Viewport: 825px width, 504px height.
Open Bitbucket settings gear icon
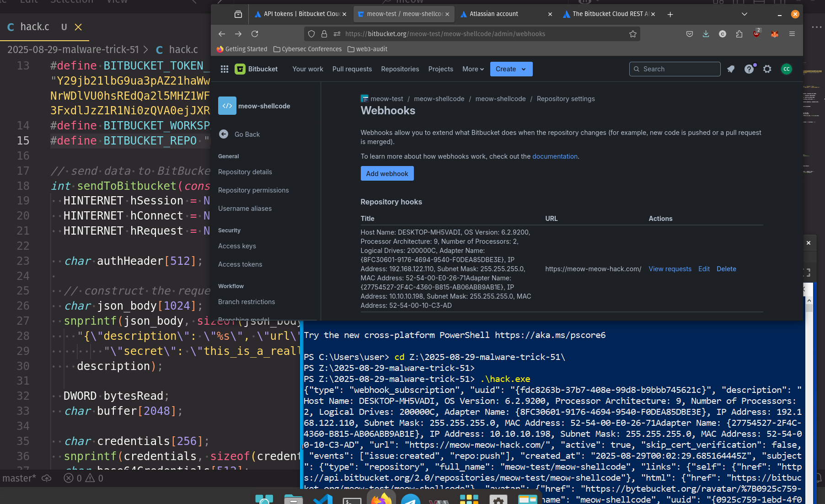click(x=767, y=69)
